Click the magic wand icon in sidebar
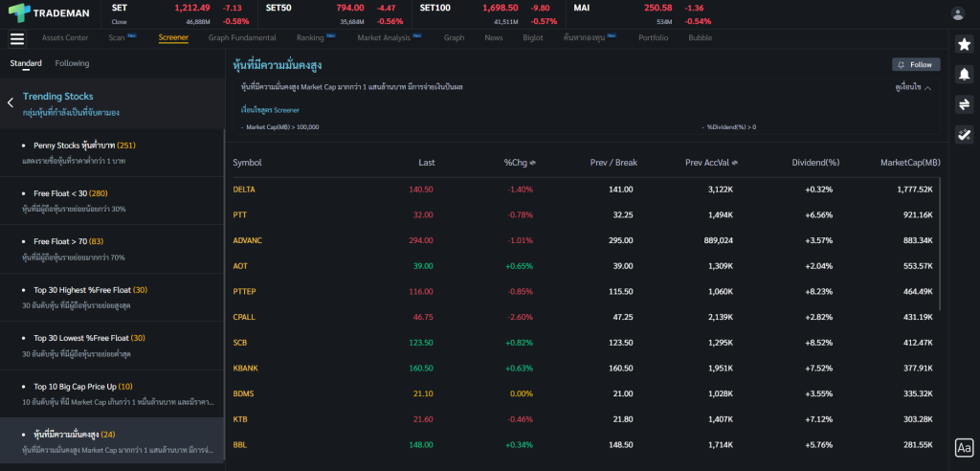980x471 pixels. pyautogui.click(x=964, y=134)
